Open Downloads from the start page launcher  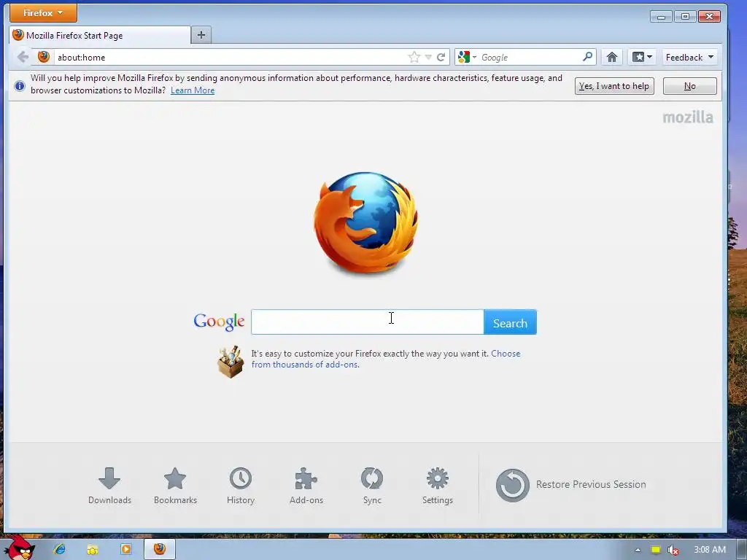109,486
